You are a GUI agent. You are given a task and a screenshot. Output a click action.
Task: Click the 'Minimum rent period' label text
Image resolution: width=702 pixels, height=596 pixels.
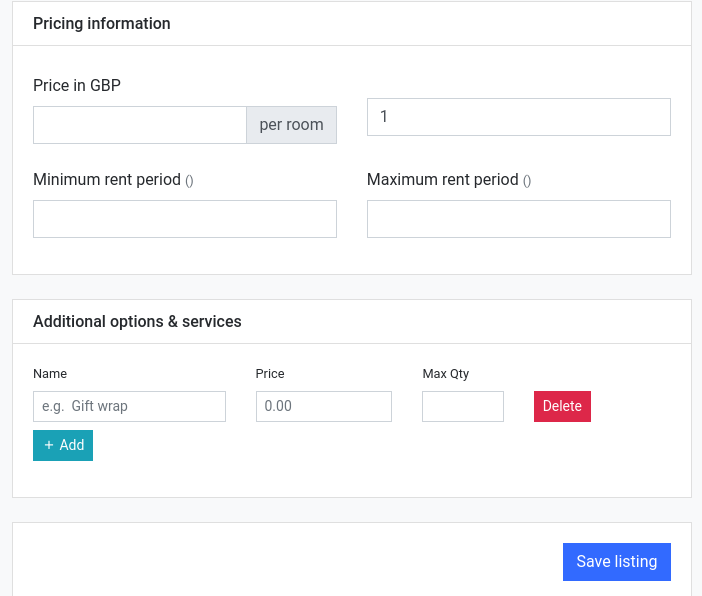(107, 180)
